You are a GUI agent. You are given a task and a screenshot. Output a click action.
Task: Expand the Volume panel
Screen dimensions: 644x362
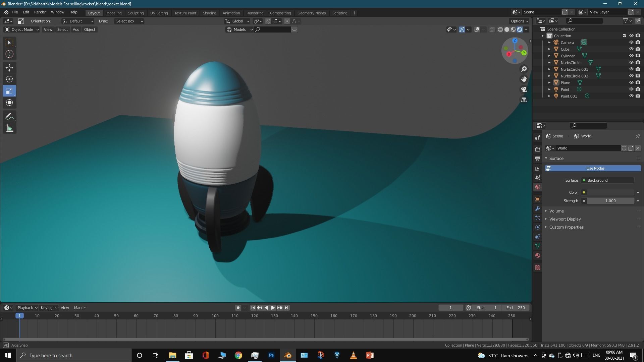pos(556,211)
